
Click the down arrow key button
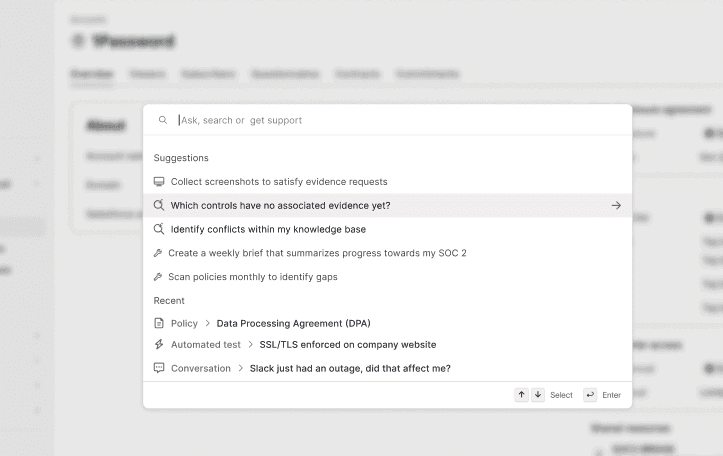pos(538,395)
